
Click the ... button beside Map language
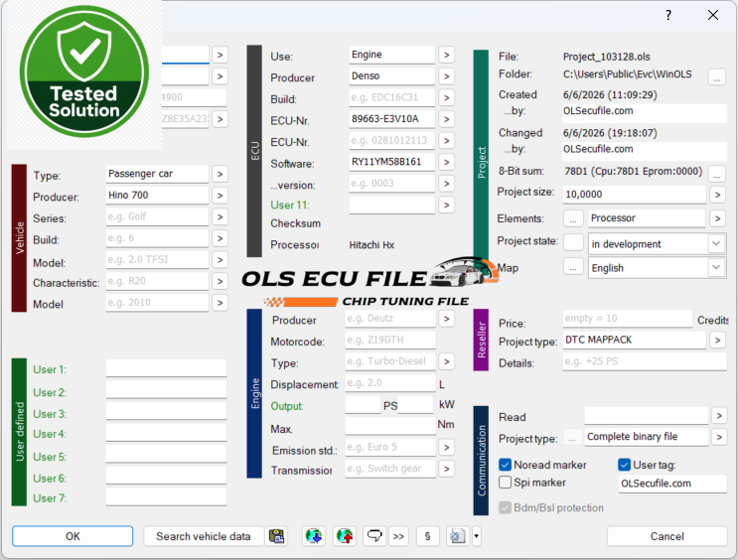[573, 268]
